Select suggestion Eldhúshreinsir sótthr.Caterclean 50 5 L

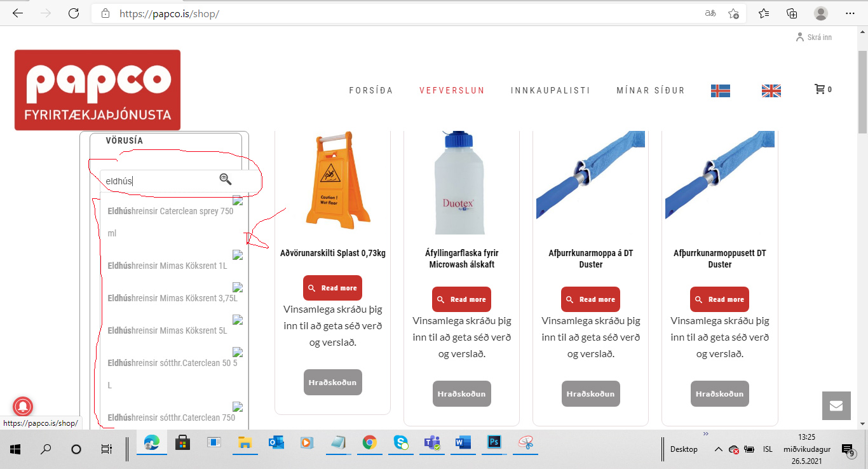pyautogui.click(x=172, y=374)
